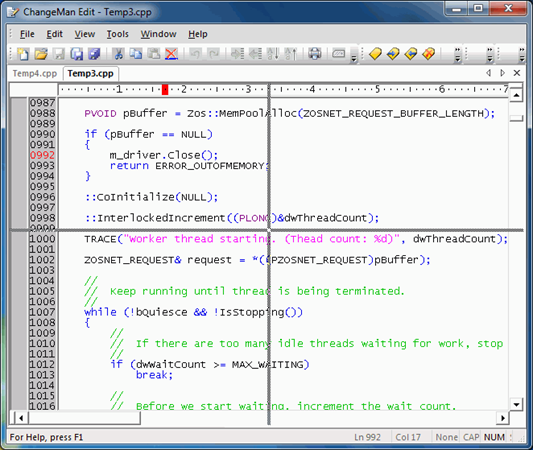Open the Tools menu
This screenshot has height=450, width=533.
point(118,34)
